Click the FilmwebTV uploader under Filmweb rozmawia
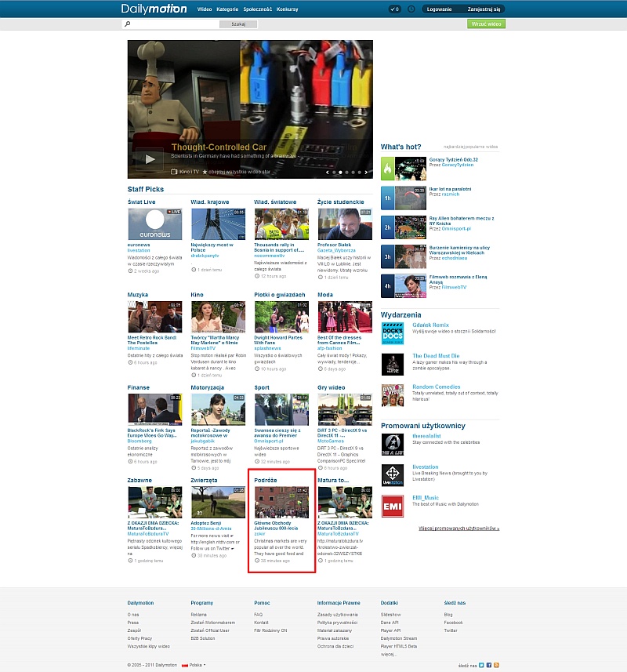This screenshot has width=627, height=672. (x=454, y=287)
